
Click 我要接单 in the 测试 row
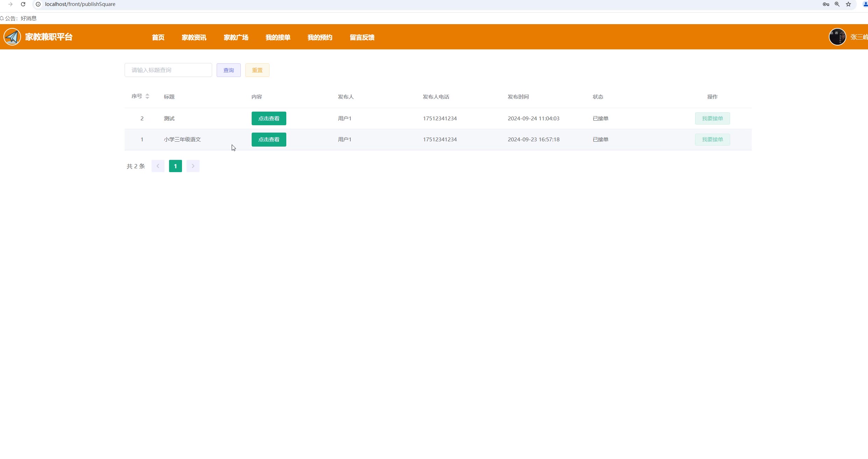tap(713, 118)
